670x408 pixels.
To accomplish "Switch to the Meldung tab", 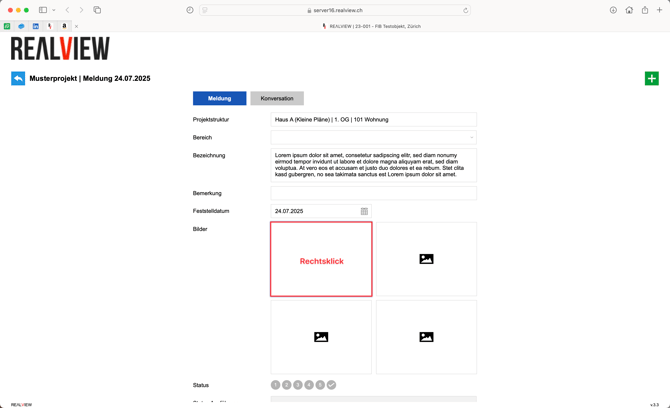I will coord(219,98).
